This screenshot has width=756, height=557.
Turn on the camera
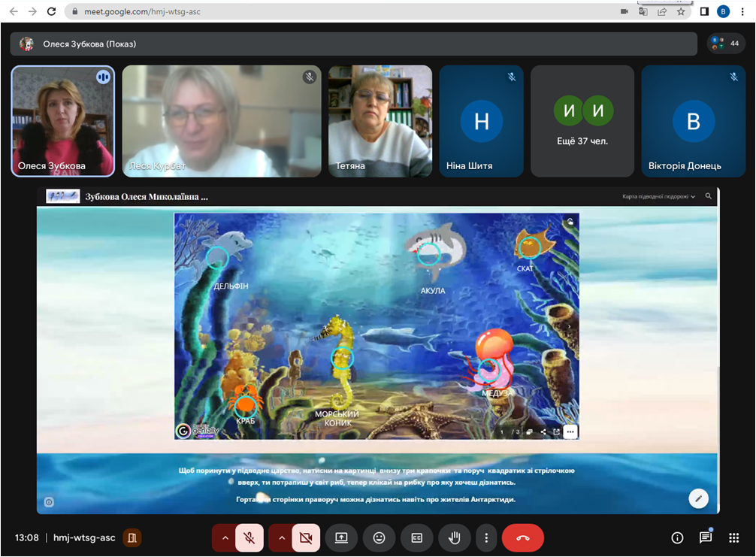pos(305,537)
